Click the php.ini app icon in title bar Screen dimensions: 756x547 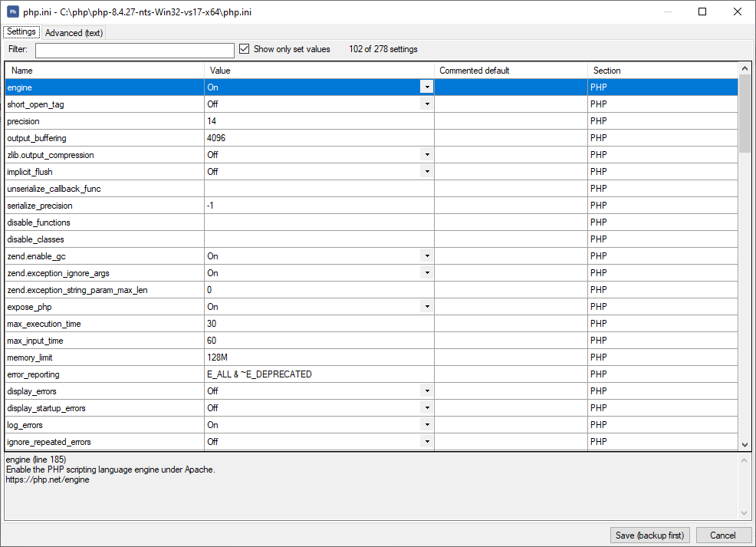[x=13, y=12]
